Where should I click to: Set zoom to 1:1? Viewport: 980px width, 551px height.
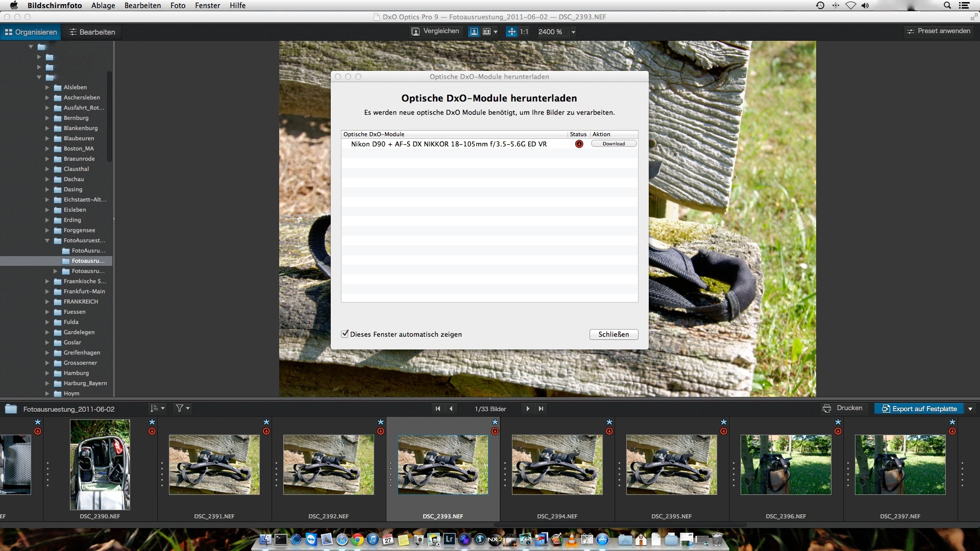click(x=524, y=32)
